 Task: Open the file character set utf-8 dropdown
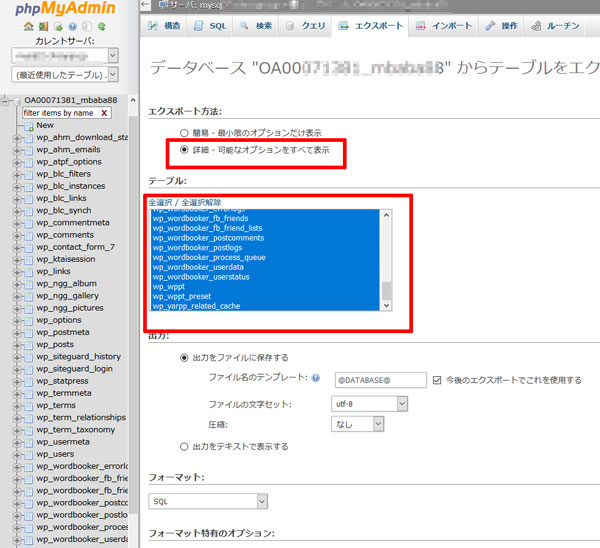[x=369, y=404]
